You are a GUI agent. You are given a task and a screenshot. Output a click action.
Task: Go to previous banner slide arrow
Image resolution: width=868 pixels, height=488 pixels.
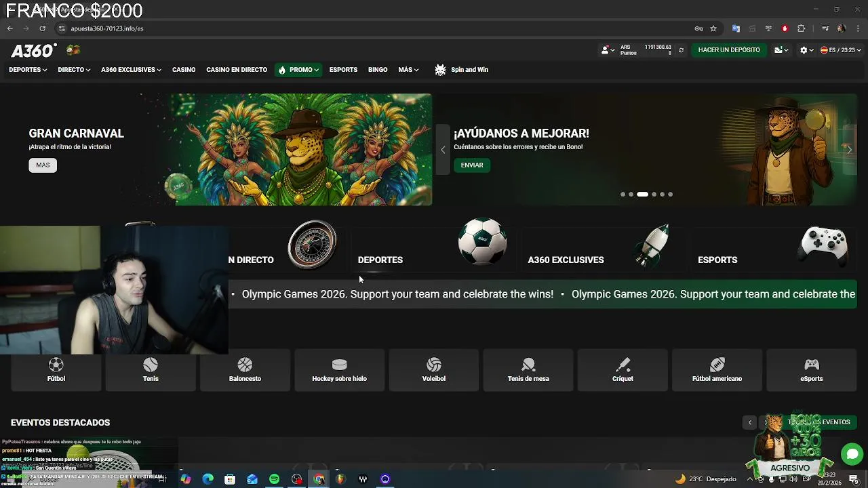click(443, 150)
